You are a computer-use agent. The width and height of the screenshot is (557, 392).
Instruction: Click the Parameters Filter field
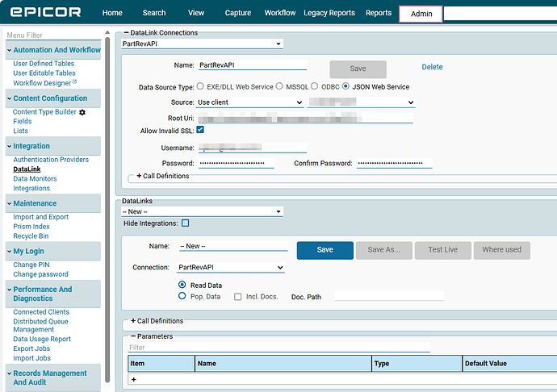click(x=279, y=348)
